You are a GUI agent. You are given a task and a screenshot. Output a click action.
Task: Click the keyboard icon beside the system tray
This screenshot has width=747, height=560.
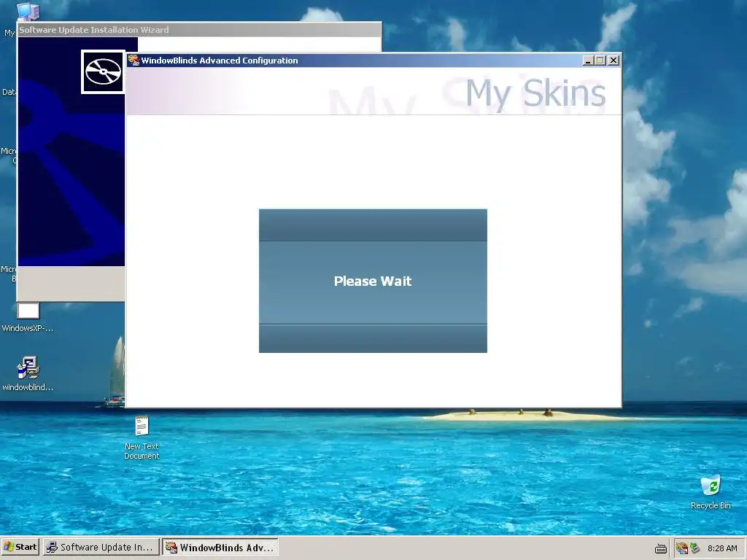[x=661, y=548]
